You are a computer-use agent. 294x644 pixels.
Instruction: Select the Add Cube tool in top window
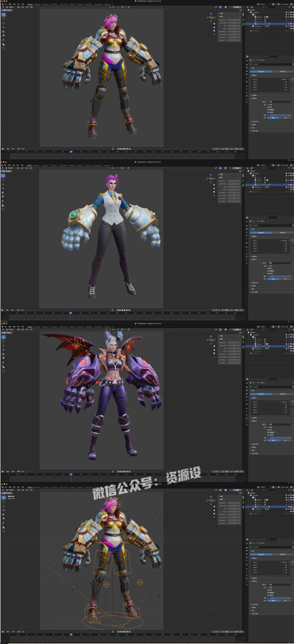pos(4,48)
